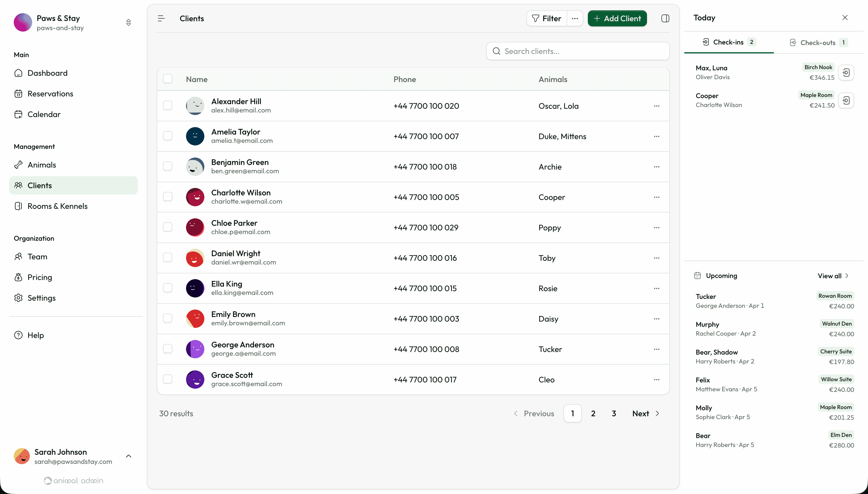
Task: Check the box next to Ella King
Action: pos(168,288)
